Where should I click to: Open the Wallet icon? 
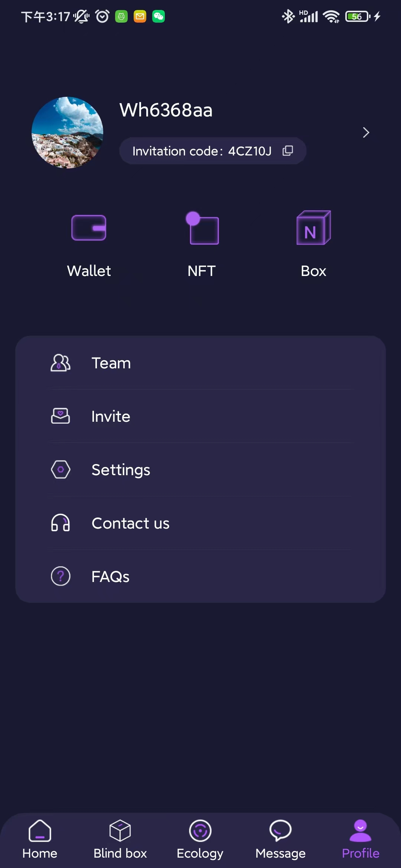point(89,228)
